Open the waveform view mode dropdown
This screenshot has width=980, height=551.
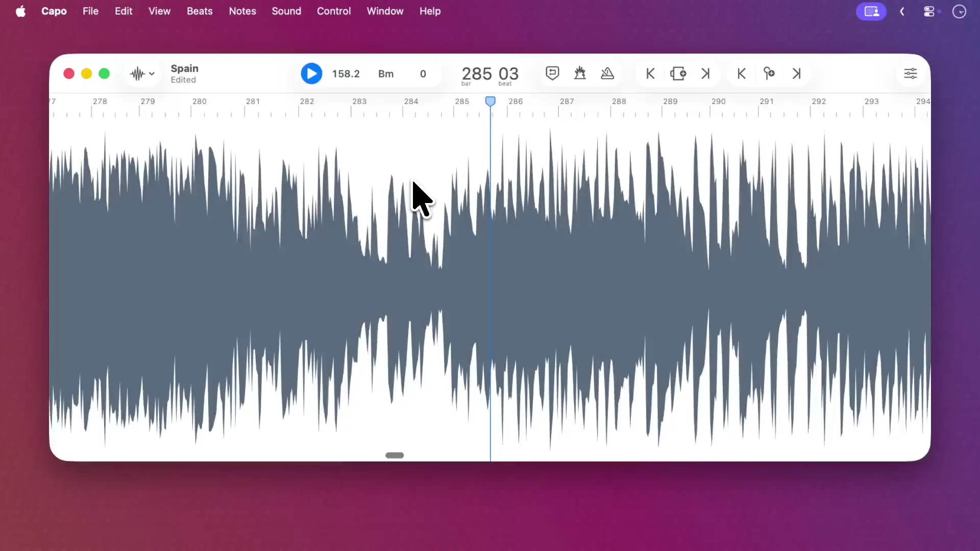142,73
